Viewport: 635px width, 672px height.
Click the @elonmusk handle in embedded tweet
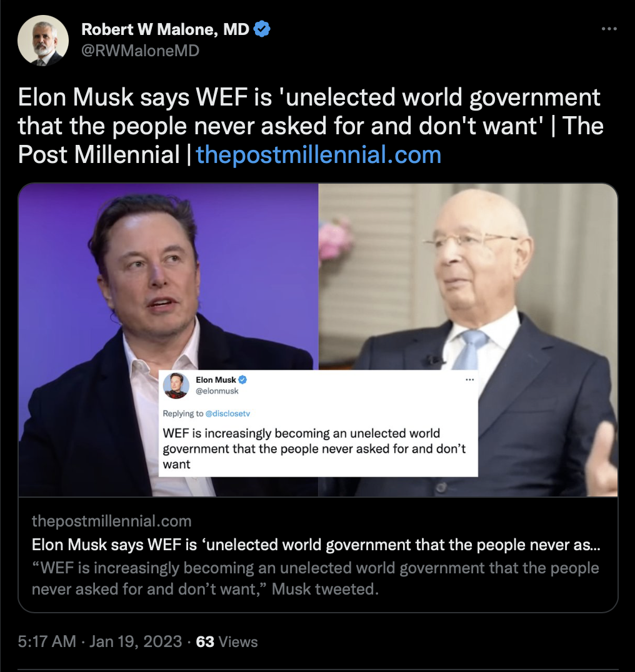pos(217,391)
